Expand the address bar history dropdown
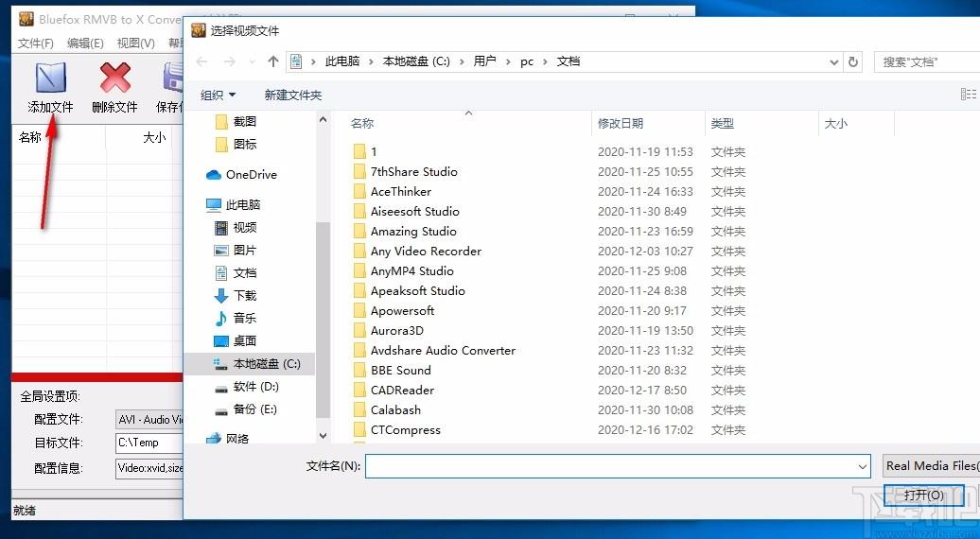This screenshot has width=980, height=539. click(x=833, y=61)
